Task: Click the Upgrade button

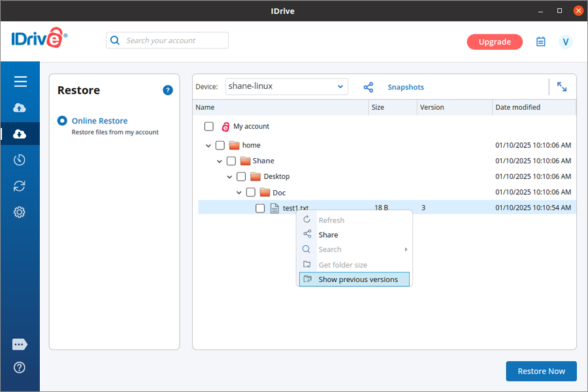Action: tap(495, 42)
